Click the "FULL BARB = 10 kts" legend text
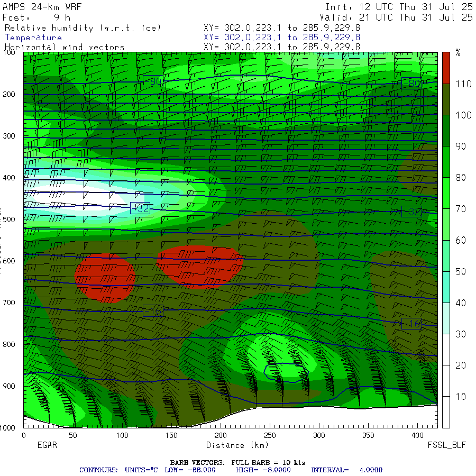476x476 pixels. click(x=268, y=463)
